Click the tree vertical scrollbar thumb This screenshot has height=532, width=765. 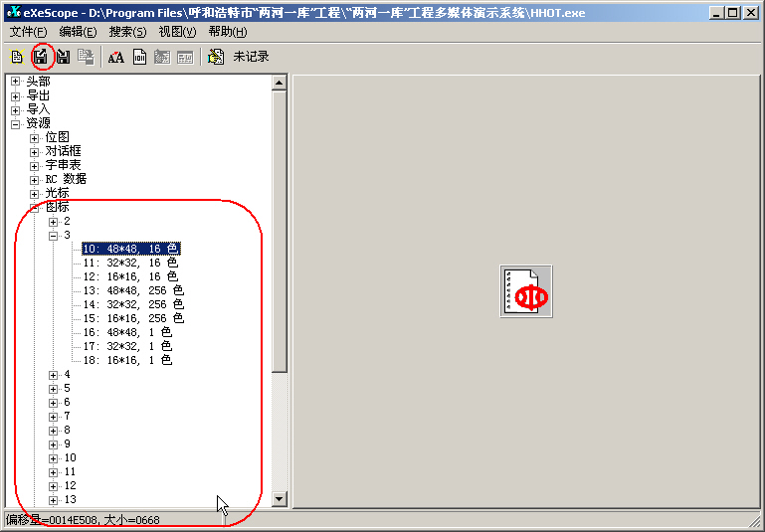pos(280,232)
